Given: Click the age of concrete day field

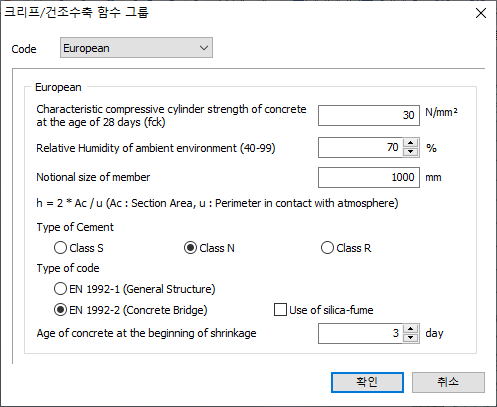Looking at the screenshot, I should (361, 333).
